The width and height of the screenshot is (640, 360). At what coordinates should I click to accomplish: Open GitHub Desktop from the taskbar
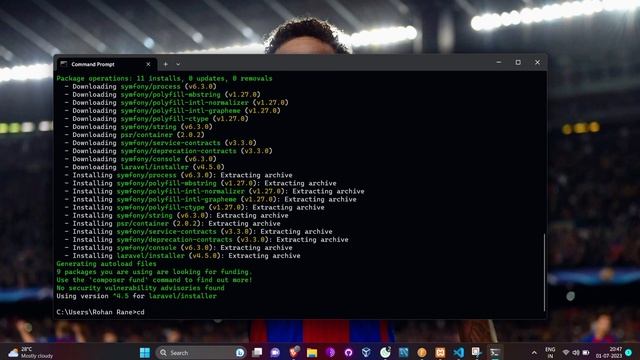tap(348, 353)
